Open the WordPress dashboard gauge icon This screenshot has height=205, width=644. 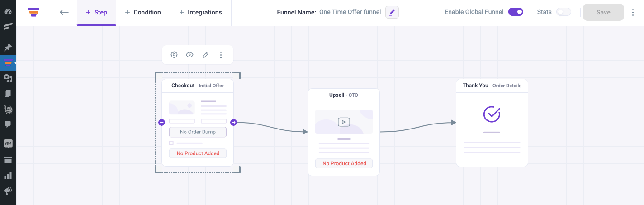tap(8, 11)
